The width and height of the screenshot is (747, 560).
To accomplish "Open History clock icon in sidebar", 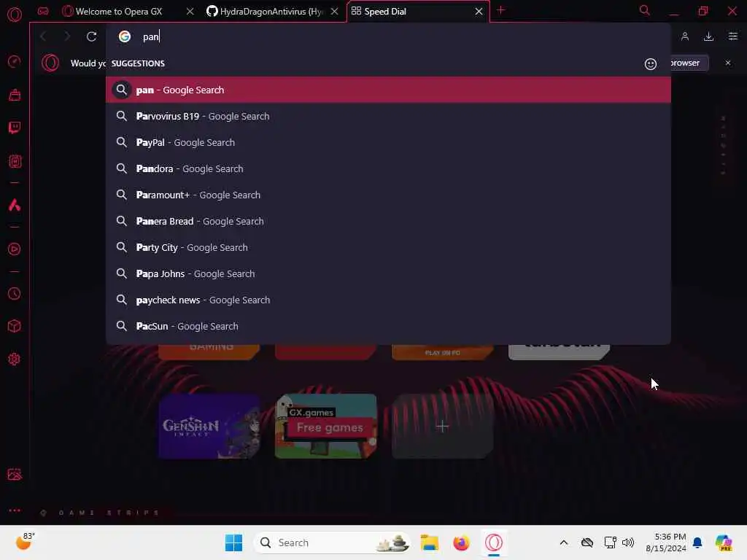I will [15, 293].
